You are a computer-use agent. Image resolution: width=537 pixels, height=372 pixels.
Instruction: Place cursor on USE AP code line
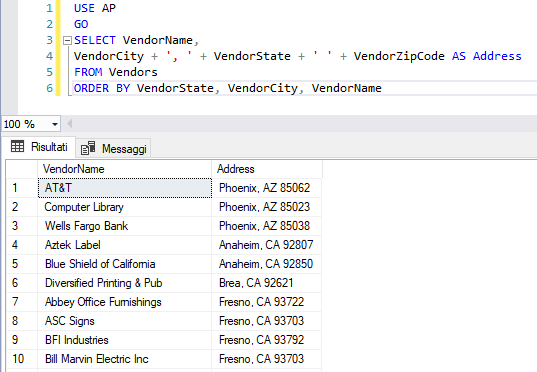[95, 8]
